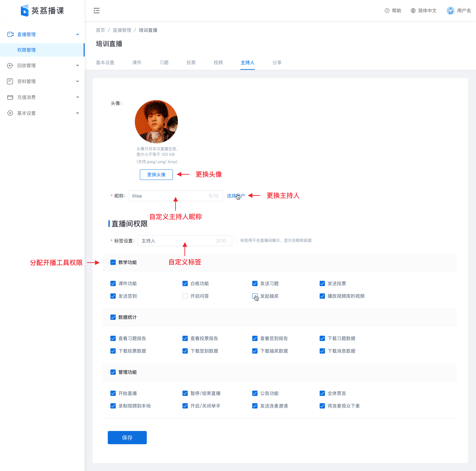Uncheck 查看签到报告 checkbox

[x=255, y=338]
